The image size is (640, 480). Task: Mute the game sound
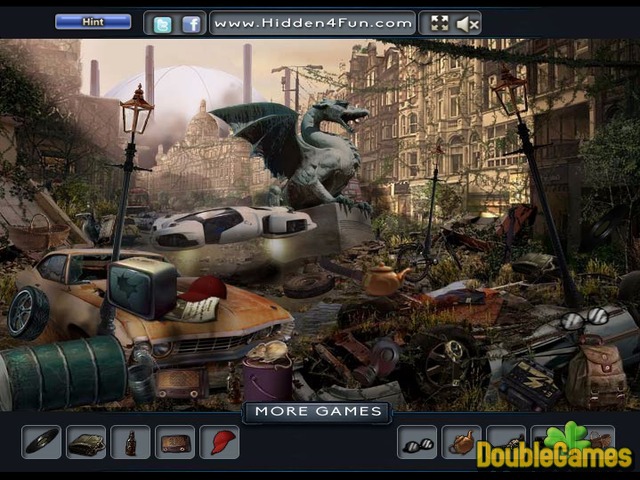[x=467, y=23]
